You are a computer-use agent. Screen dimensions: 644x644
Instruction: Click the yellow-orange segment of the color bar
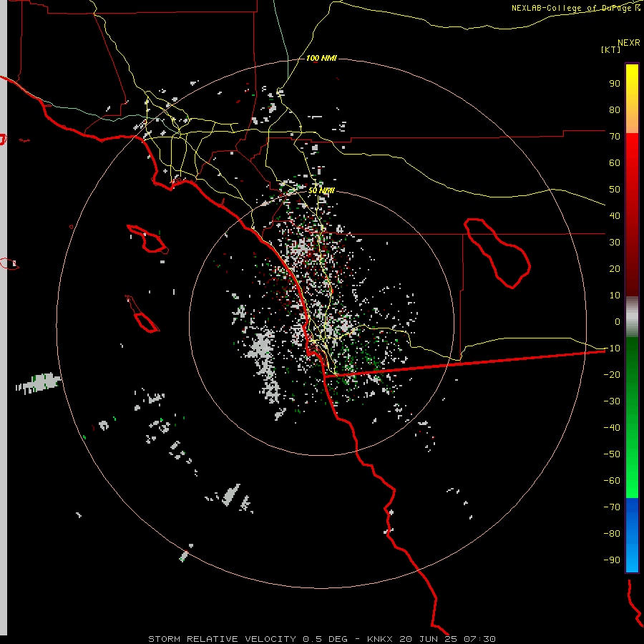coord(632,99)
